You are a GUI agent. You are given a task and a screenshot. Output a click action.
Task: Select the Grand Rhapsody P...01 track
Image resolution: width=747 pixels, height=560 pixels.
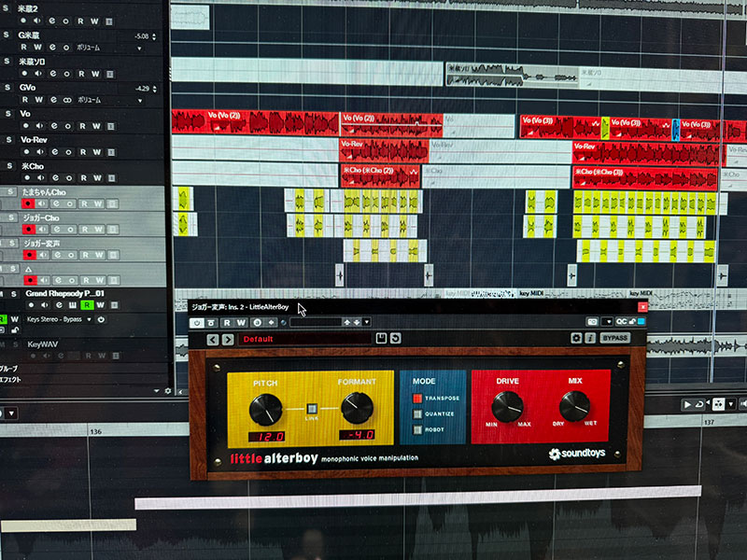64,293
